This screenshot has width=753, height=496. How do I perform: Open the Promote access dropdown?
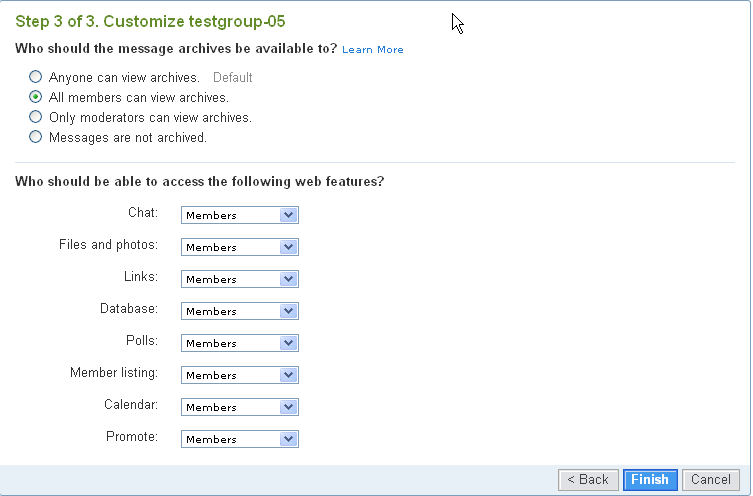coord(240,439)
